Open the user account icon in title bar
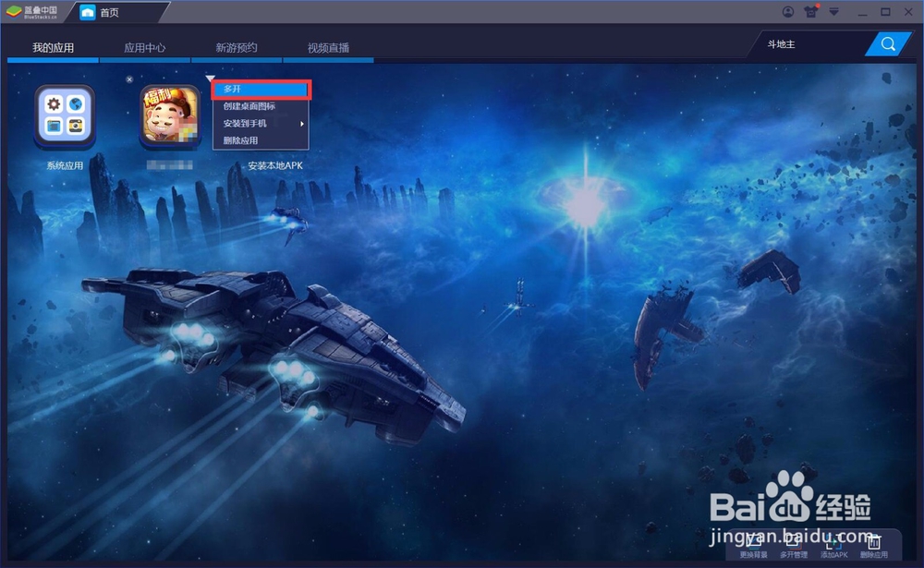 tap(788, 12)
